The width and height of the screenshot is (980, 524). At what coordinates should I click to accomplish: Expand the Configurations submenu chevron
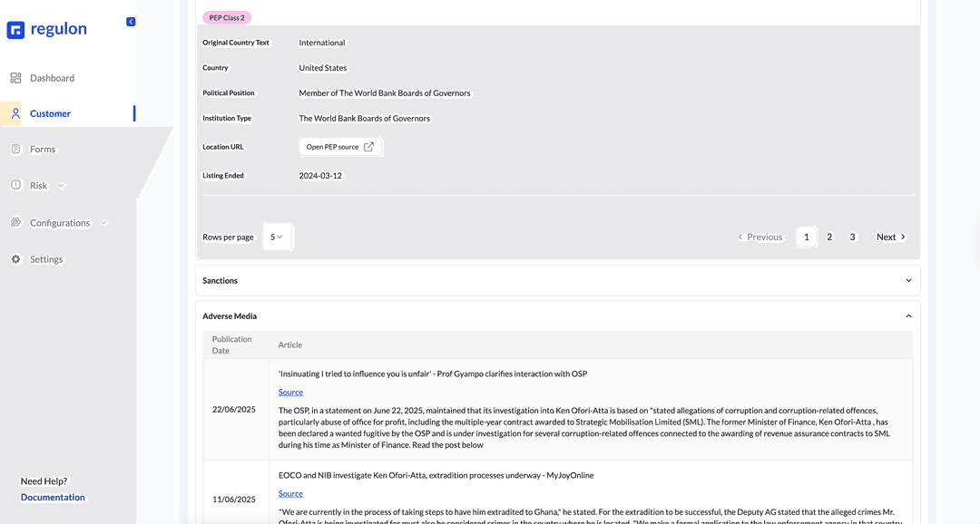[103, 223]
